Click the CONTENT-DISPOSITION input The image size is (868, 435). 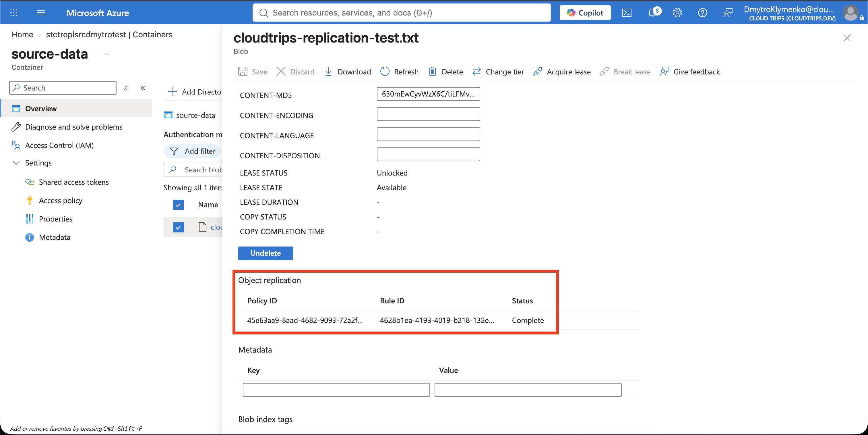[428, 154]
